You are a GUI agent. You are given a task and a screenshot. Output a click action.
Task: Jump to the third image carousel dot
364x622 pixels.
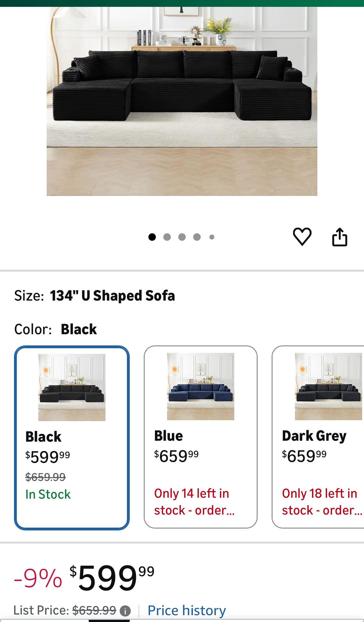click(182, 237)
